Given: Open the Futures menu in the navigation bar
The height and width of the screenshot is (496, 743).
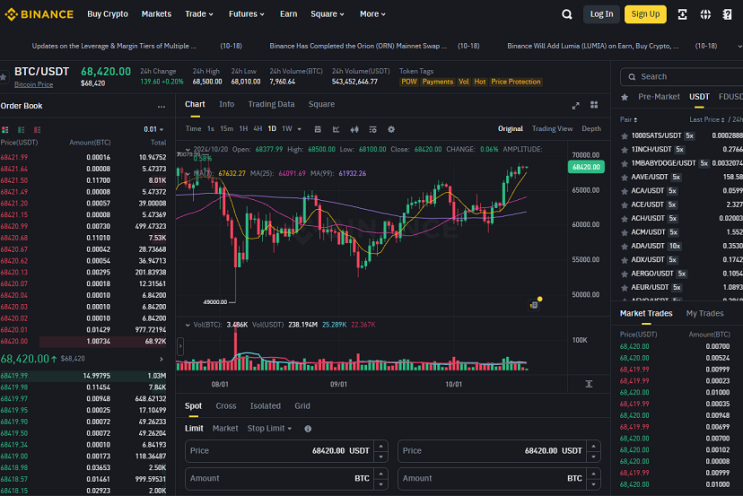Looking at the screenshot, I should (x=246, y=14).
